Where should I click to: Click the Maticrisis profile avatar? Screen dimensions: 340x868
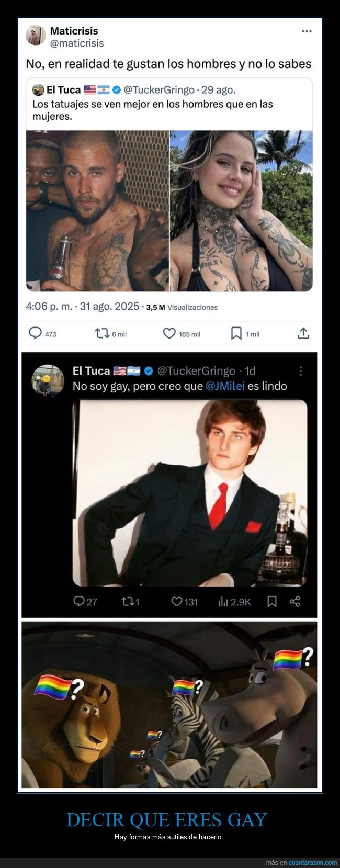coord(35,36)
